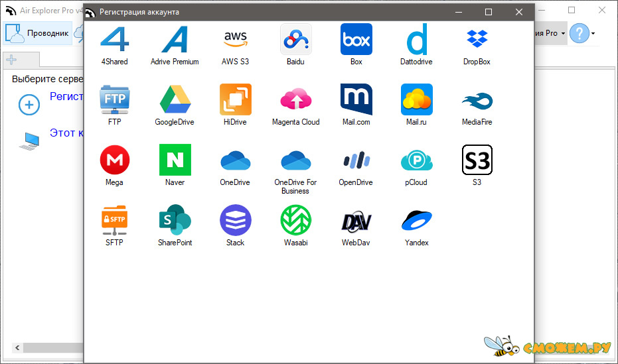Viewport: 618px width, 364px height.
Task: Choose OneDrive For Business
Action: click(295, 160)
